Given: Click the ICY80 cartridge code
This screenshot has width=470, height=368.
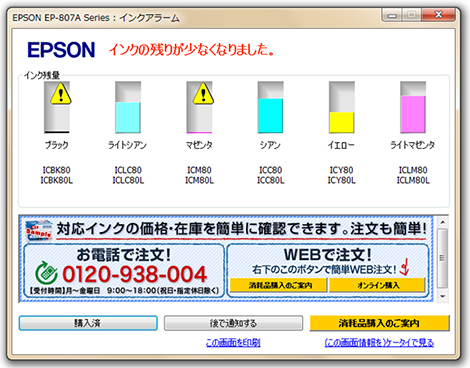Looking at the screenshot, I should [x=341, y=170].
